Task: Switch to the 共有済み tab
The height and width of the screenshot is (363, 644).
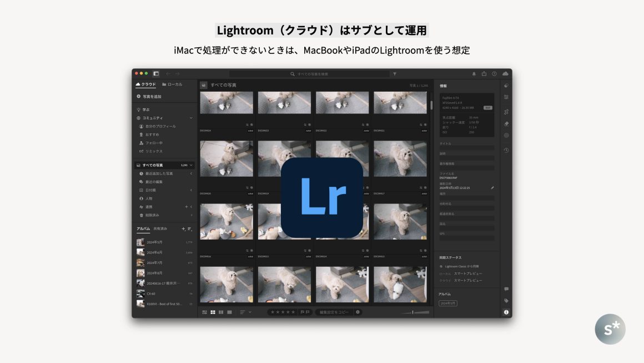Action: tap(160, 228)
